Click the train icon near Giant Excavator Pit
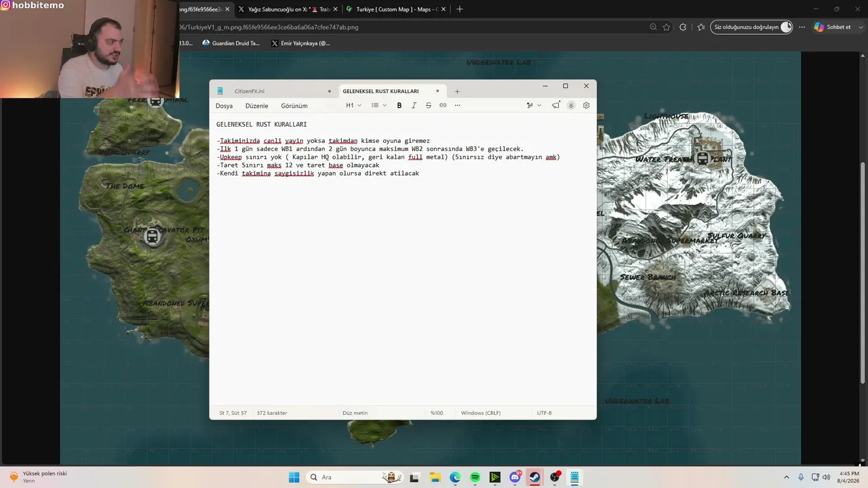 pos(152,237)
